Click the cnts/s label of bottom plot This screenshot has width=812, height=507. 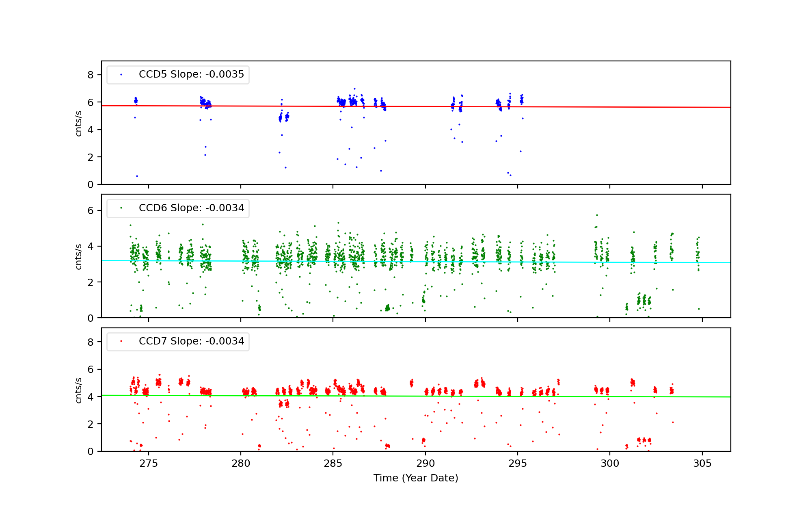click(x=79, y=390)
